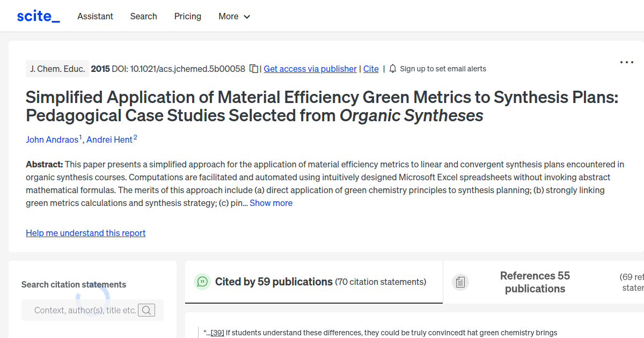Click Help me understand this report
Viewport: 644px width, 338px height.
(85, 233)
